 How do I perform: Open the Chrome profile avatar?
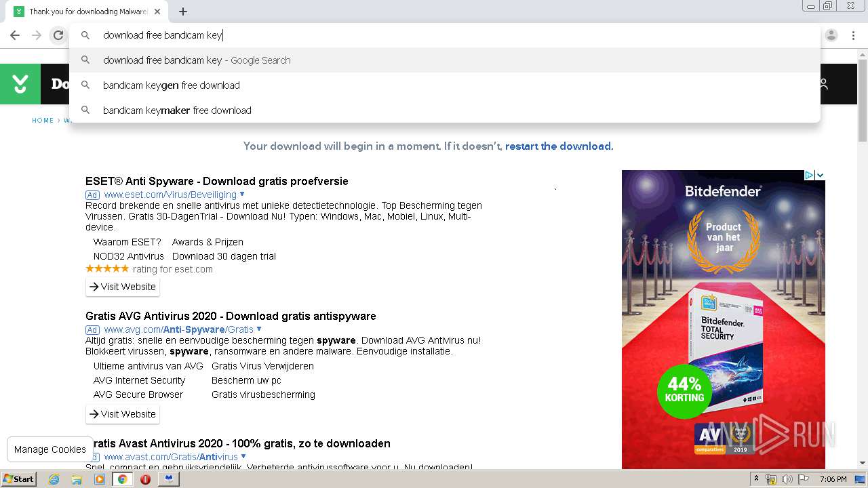click(831, 35)
